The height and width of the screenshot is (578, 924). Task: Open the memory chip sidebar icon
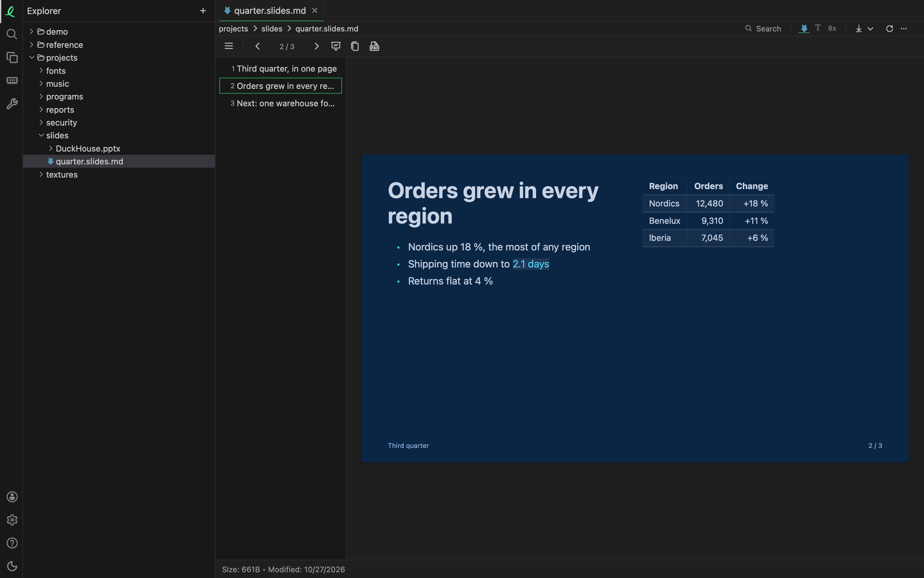click(x=12, y=80)
